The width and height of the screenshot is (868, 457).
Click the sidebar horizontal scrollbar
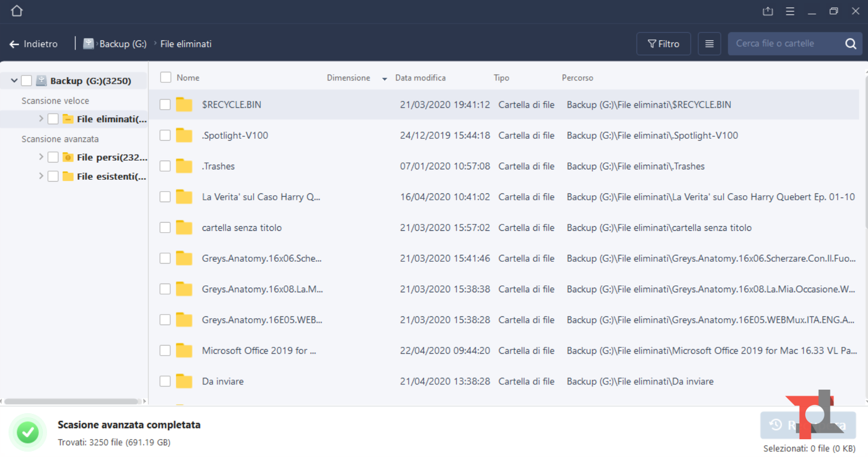tap(71, 401)
